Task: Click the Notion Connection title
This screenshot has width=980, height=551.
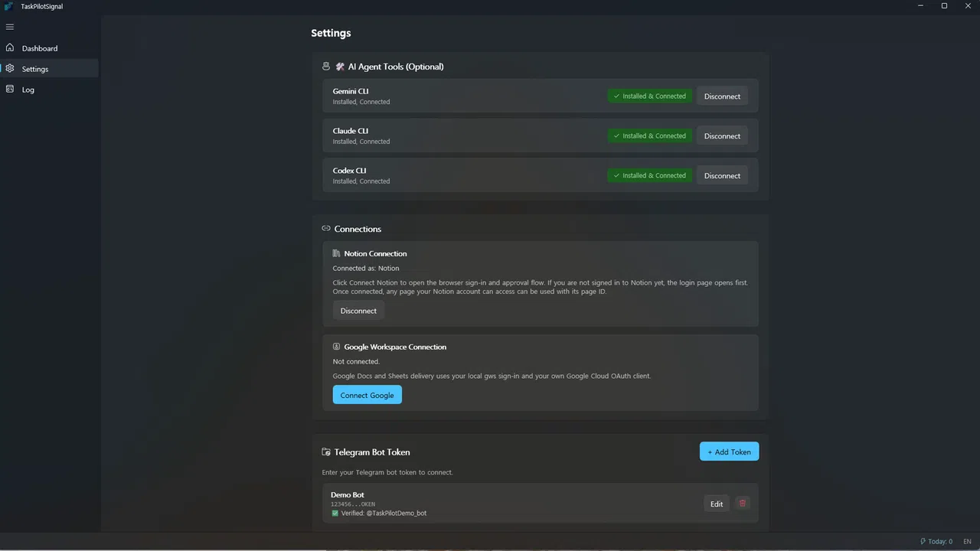Action: [375, 253]
